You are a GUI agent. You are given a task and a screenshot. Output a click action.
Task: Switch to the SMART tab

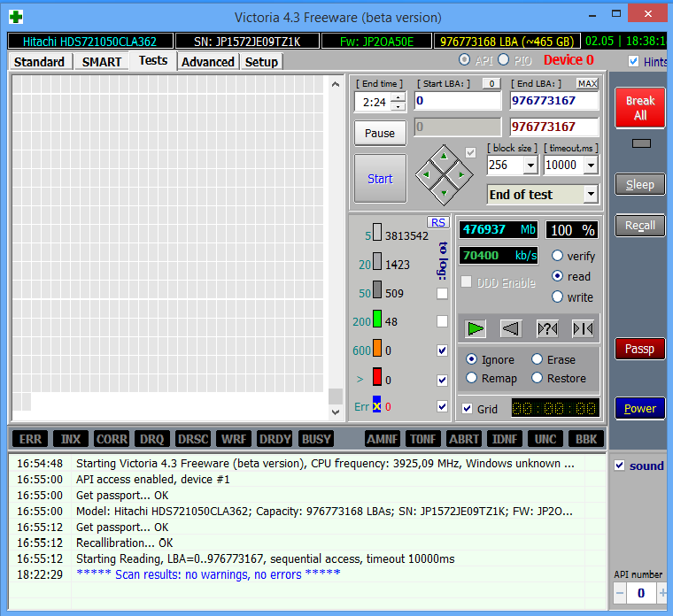(102, 62)
